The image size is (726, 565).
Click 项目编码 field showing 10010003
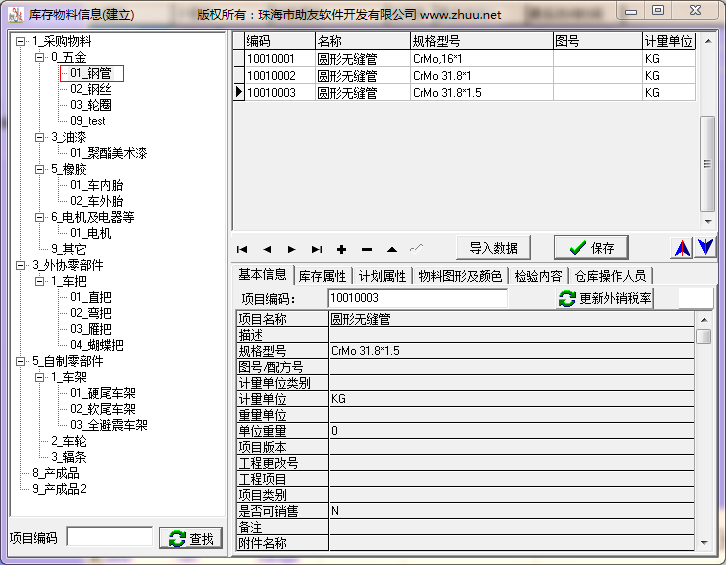pos(418,298)
